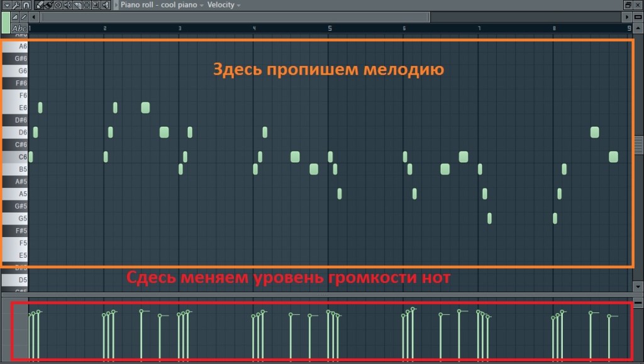Click bar 5 on the timeline ruler
644x364 pixels.
tap(329, 28)
